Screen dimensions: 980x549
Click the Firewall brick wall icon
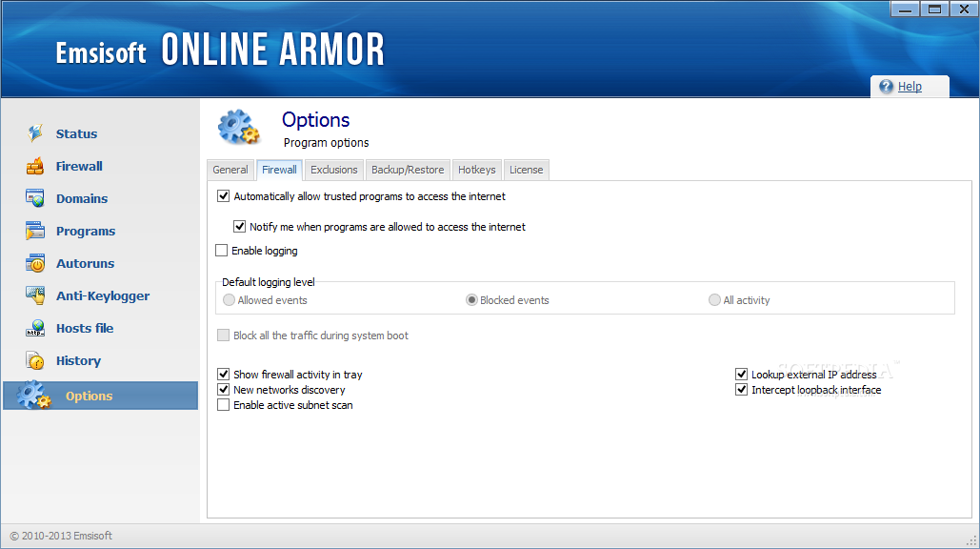35,166
